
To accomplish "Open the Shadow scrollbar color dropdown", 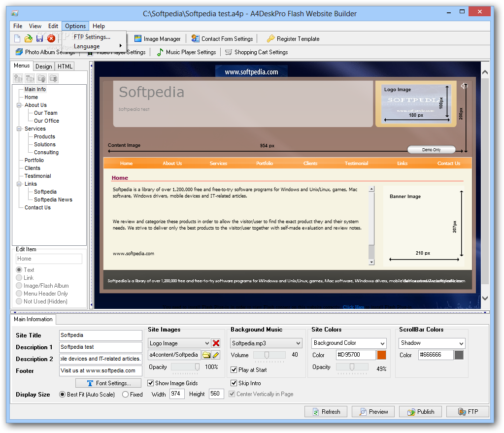I will point(432,343).
